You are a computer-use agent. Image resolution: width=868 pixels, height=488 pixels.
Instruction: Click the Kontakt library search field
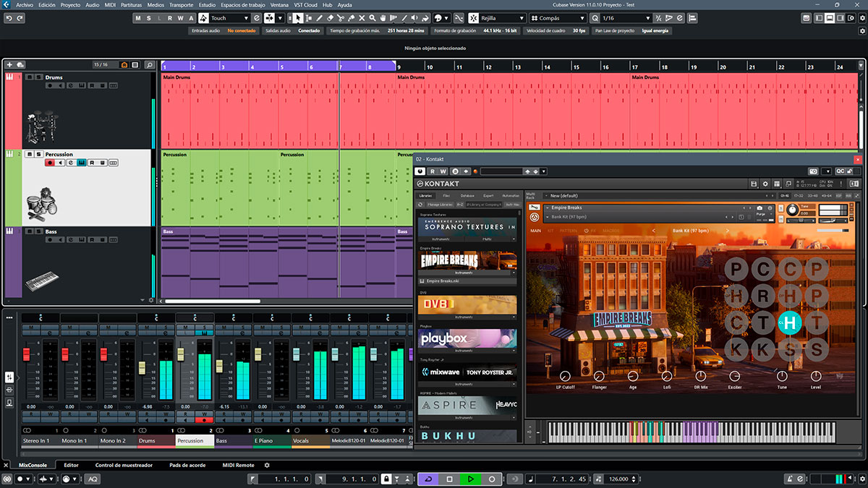click(x=484, y=204)
